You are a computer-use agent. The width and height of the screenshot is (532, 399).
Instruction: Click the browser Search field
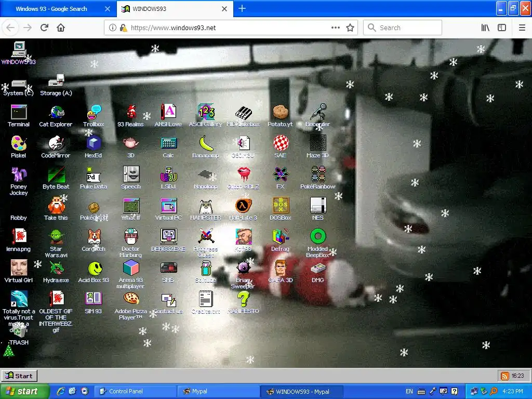pyautogui.click(x=403, y=28)
